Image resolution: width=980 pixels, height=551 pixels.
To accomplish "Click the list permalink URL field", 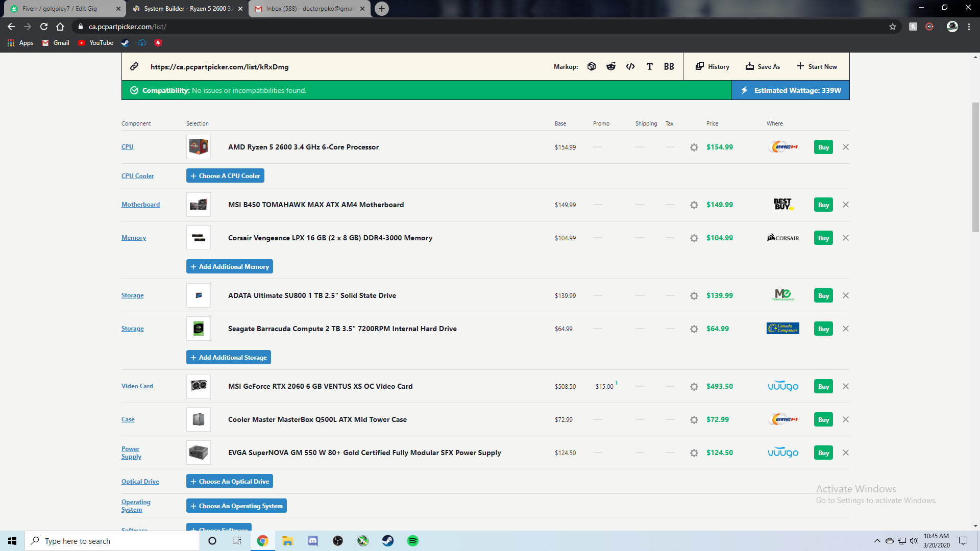I will pyautogui.click(x=219, y=67).
